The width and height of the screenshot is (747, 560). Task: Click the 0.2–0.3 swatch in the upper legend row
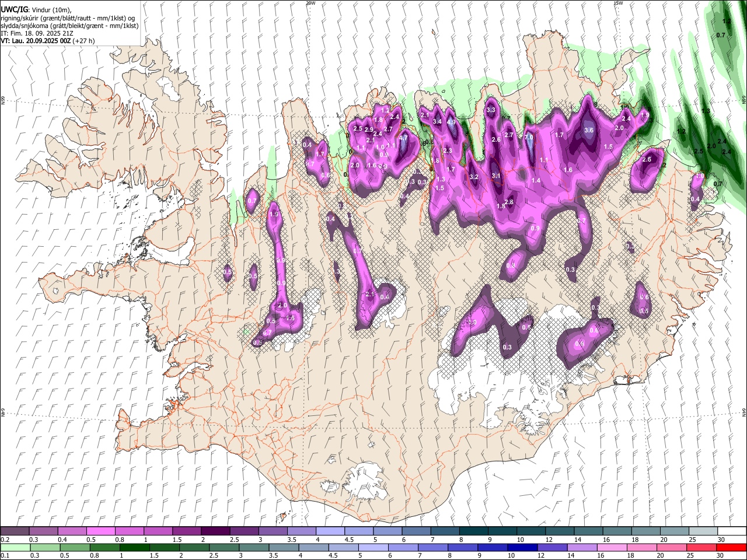[x=15, y=531]
